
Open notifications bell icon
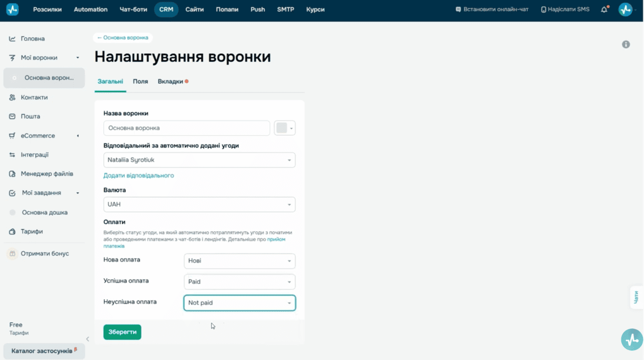(604, 10)
